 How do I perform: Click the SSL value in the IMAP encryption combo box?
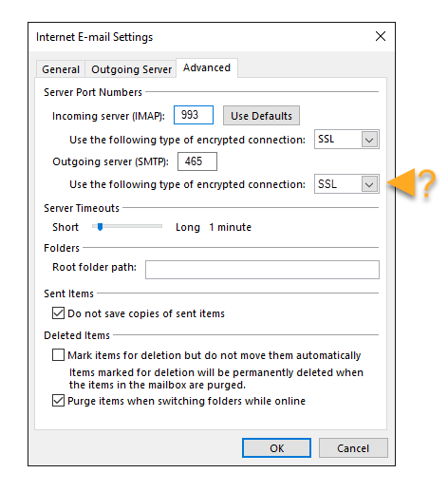(327, 139)
